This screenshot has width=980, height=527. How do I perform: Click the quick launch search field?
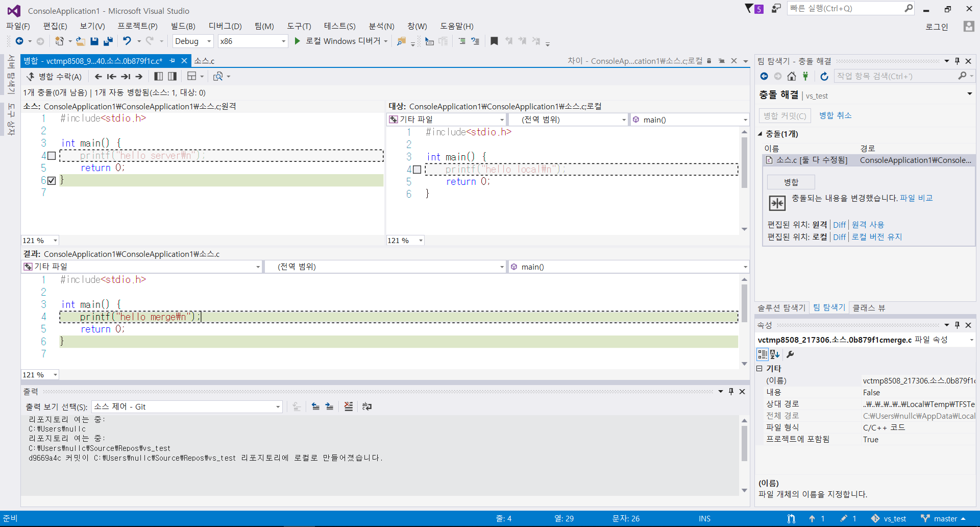coord(851,9)
